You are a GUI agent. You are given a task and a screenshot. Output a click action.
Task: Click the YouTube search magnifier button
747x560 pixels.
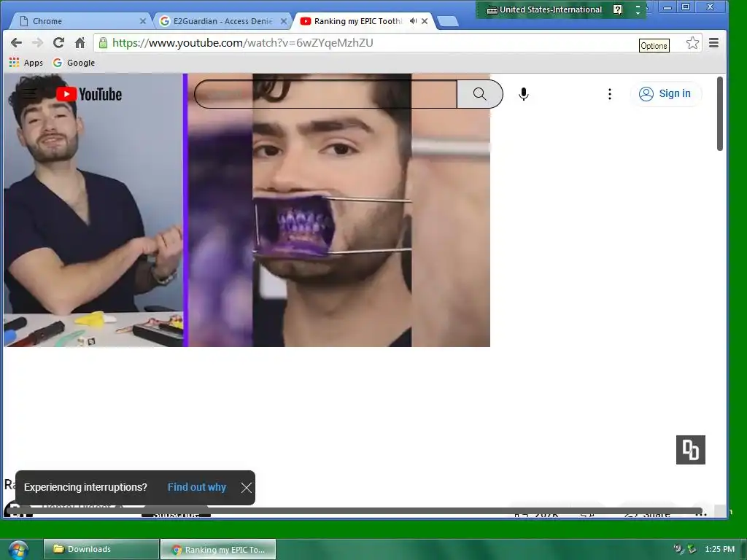[x=480, y=94]
